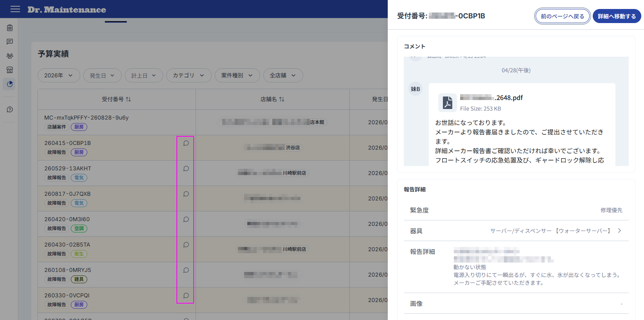Select row 260415-0CBP1B text

tap(68, 143)
